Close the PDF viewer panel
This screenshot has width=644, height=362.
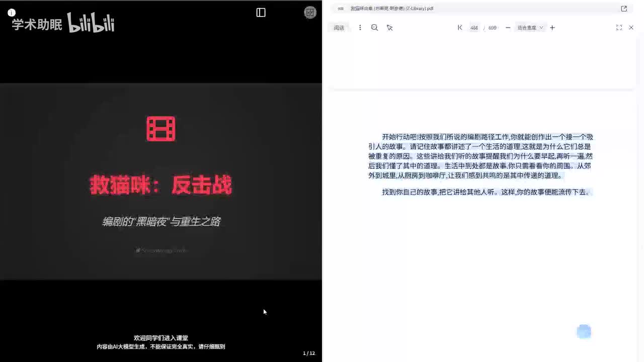pyautogui.click(x=631, y=28)
